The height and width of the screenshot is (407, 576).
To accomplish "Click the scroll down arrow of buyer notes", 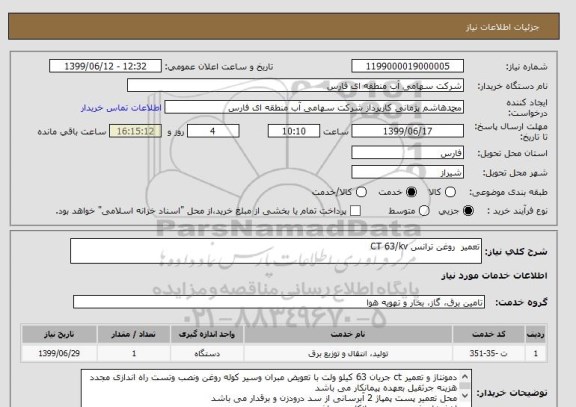I will [x=465, y=396].
